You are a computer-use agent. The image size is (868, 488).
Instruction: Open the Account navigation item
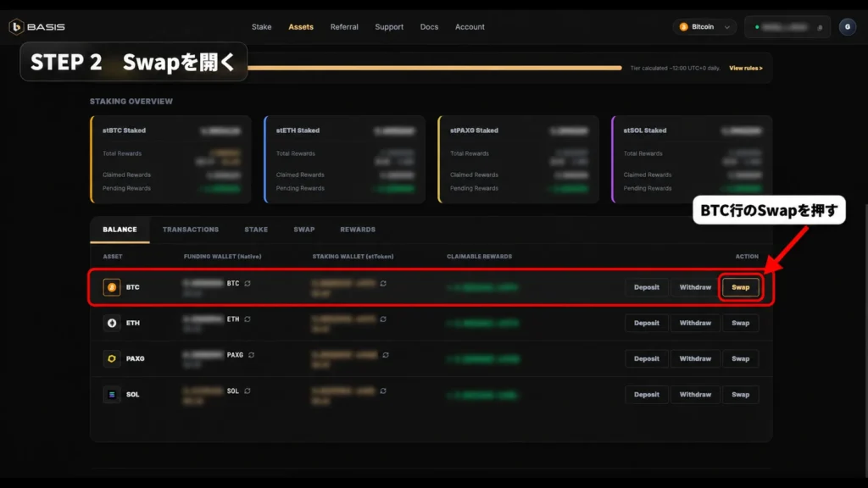[470, 26]
